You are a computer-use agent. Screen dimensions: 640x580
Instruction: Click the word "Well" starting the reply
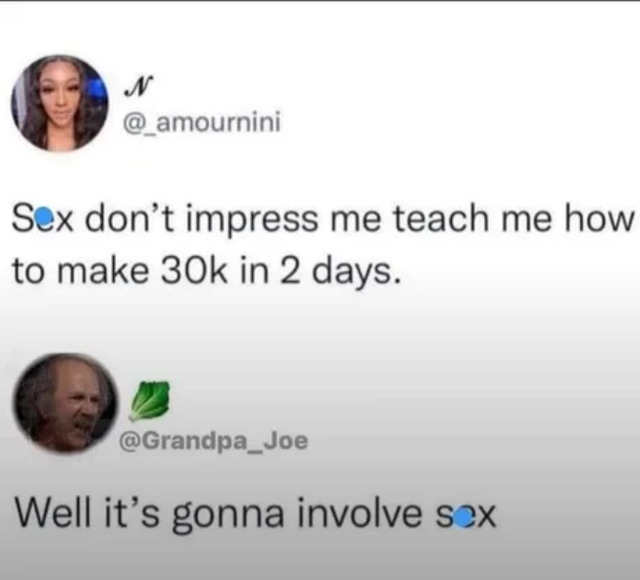click(x=52, y=511)
